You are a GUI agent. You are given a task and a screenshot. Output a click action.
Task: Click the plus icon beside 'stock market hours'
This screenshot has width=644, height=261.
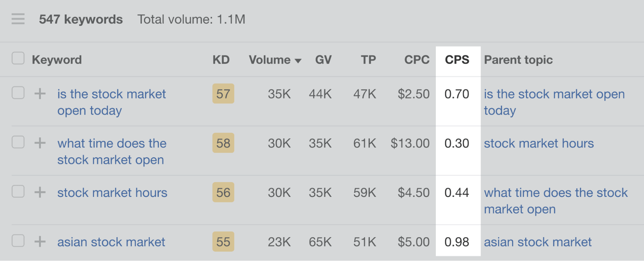coord(40,192)
